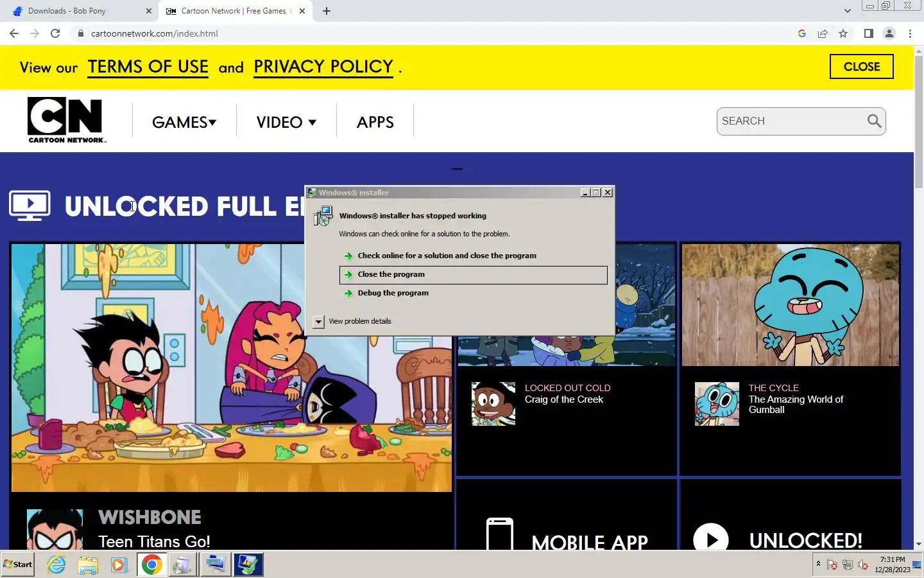Bookmark this page with star icon
Image resolution: width=924 pixels, height=578 pixels.
tap(843, 33)
